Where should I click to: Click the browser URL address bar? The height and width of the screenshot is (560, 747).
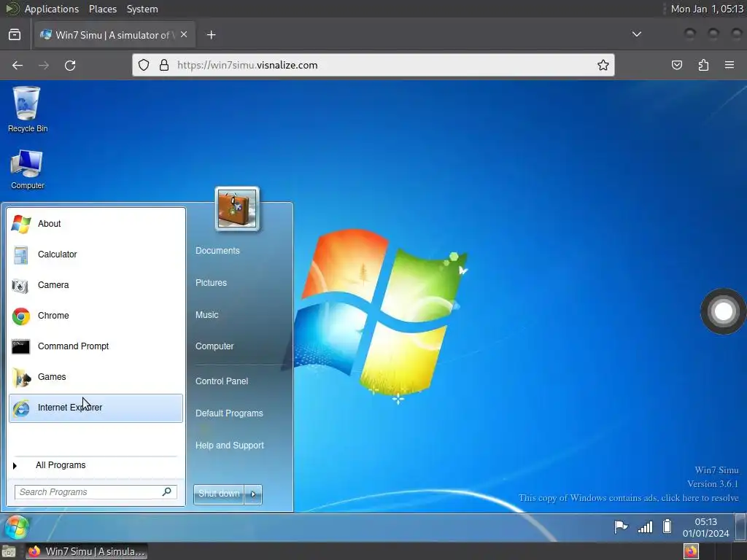pos(373,65)
